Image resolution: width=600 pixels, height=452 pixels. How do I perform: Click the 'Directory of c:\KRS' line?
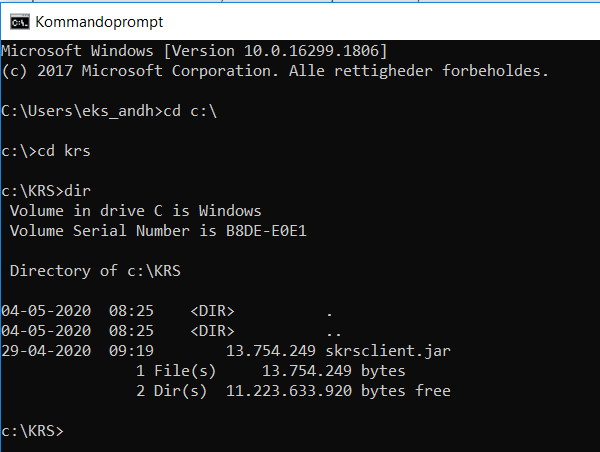coord(97,271)
